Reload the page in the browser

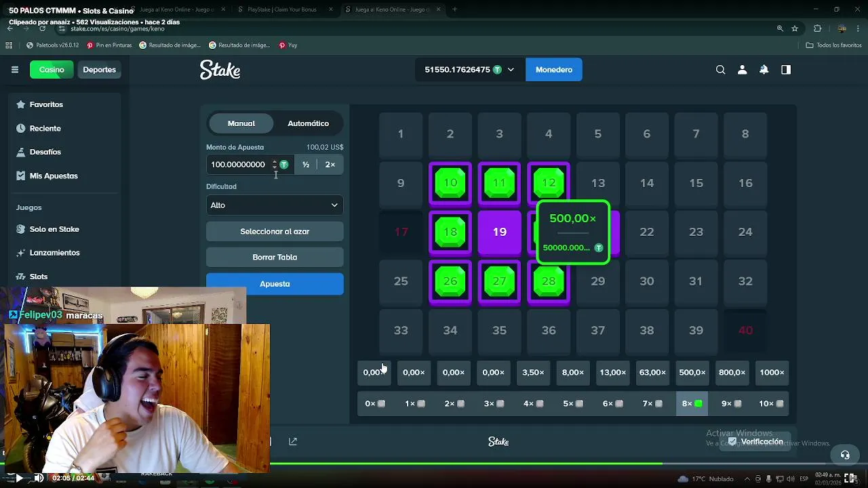(x=42, y=28)
